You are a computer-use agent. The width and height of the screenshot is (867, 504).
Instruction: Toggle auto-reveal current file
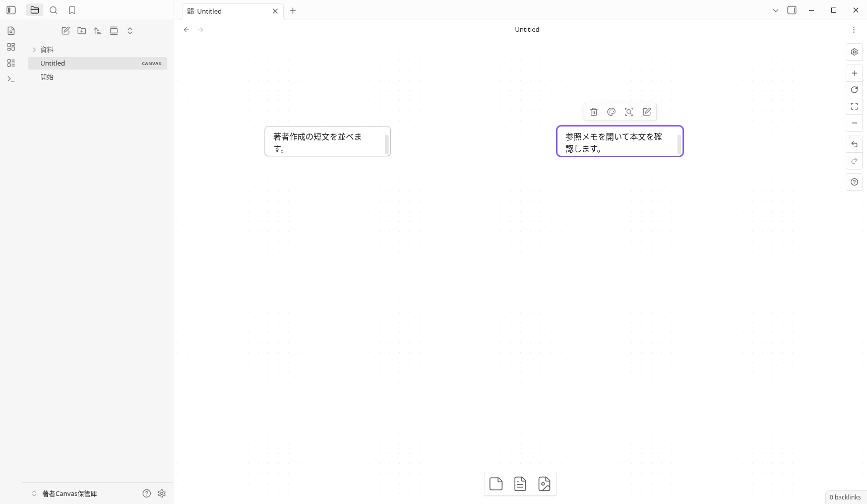[x=114, y=31]
